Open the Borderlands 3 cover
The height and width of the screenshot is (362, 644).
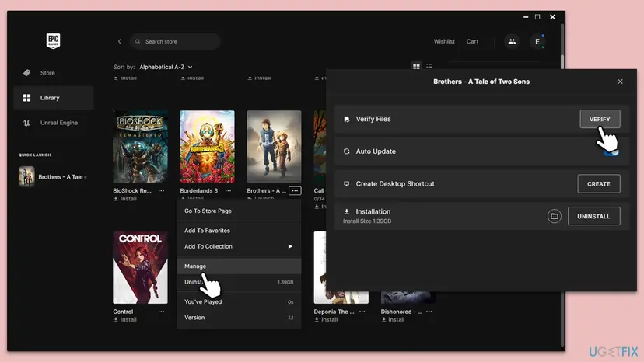tap(208, 147)
